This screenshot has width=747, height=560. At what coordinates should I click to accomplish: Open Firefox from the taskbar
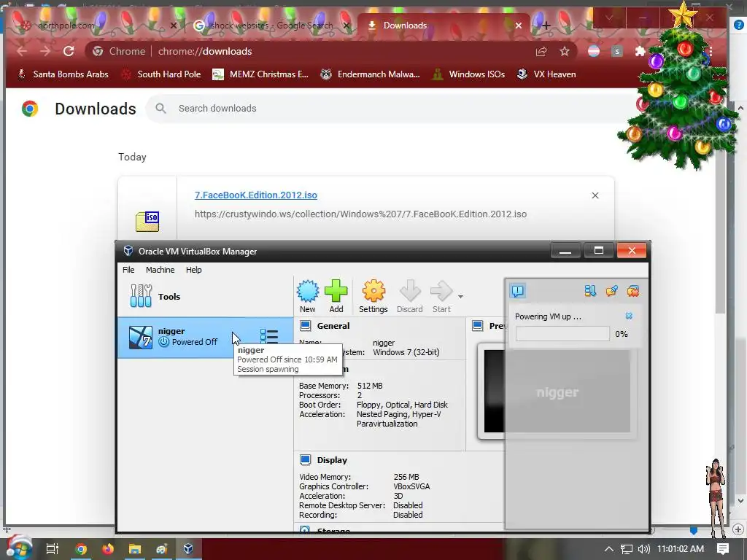(108, 548)
